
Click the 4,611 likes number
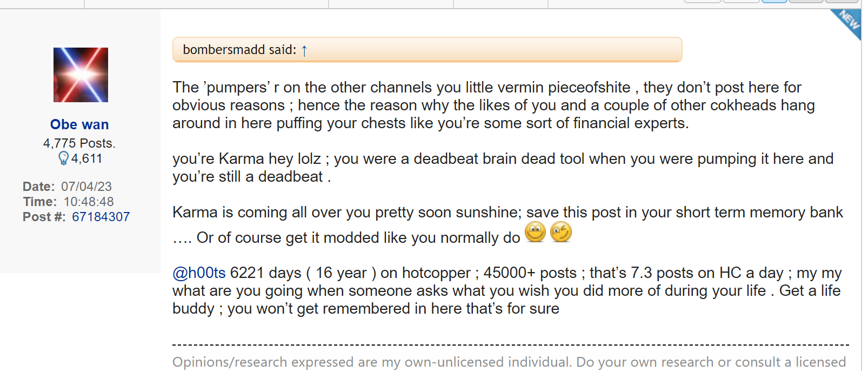[x=86, y=158]
